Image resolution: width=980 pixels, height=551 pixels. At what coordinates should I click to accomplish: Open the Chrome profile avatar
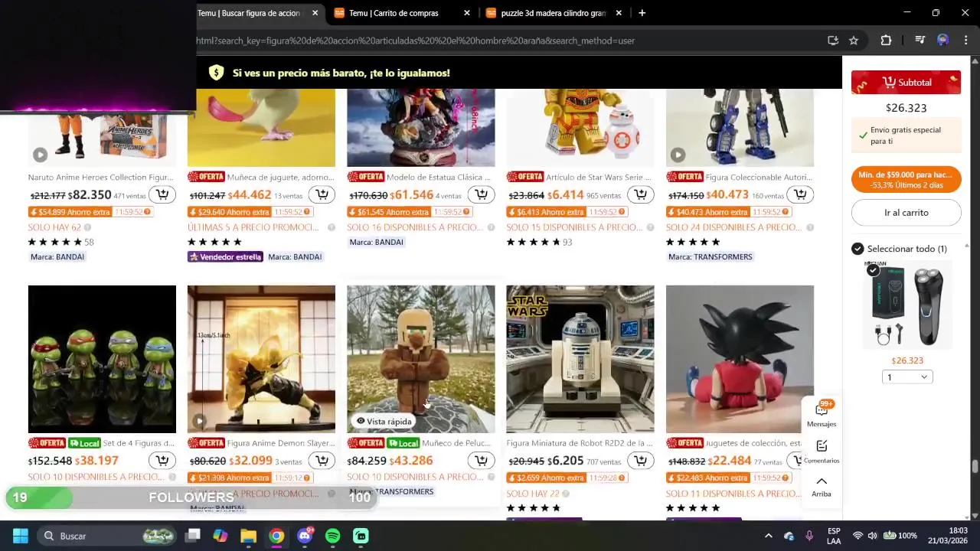[943, 41]
